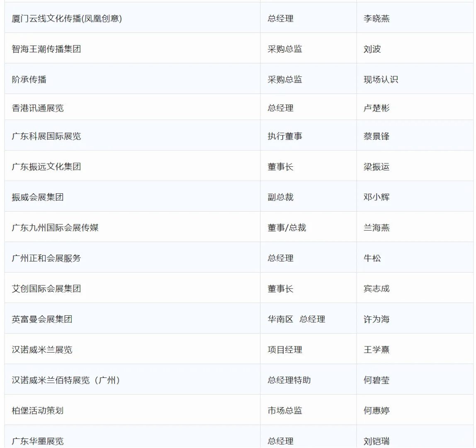Click 采购总监 in the 智海王潮传播集团 row
Screen dimensions: 476x448
285,49
